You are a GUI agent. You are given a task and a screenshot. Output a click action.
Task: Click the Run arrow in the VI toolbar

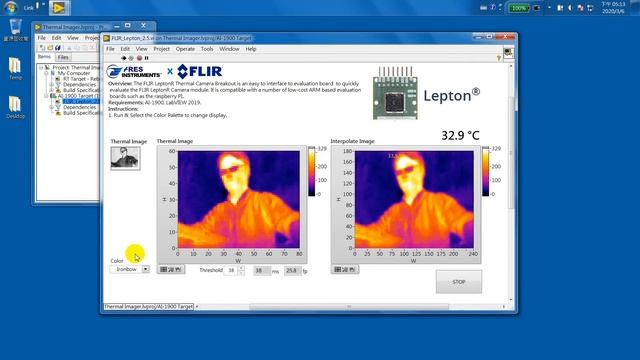(123, 58)
